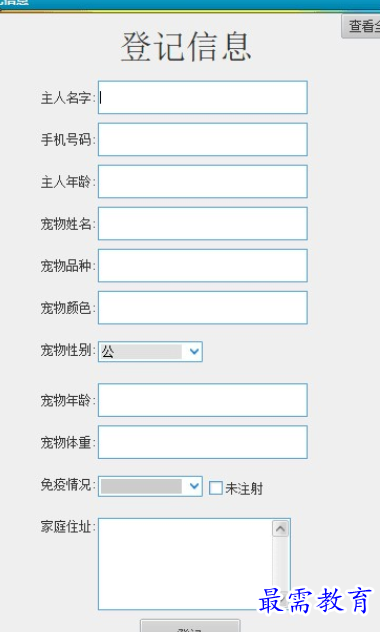
Task: Click the 家庭住址 scrollbar up arrow
Action: click(280, 528)
